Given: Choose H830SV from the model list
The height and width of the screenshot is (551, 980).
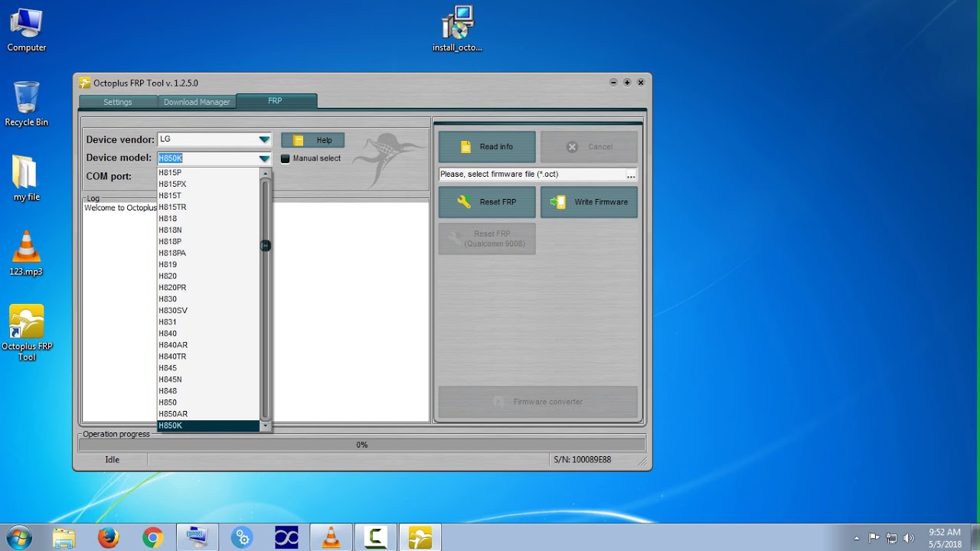Looking at the screenshot, I should pyautogui.click(x=208, y=311).
